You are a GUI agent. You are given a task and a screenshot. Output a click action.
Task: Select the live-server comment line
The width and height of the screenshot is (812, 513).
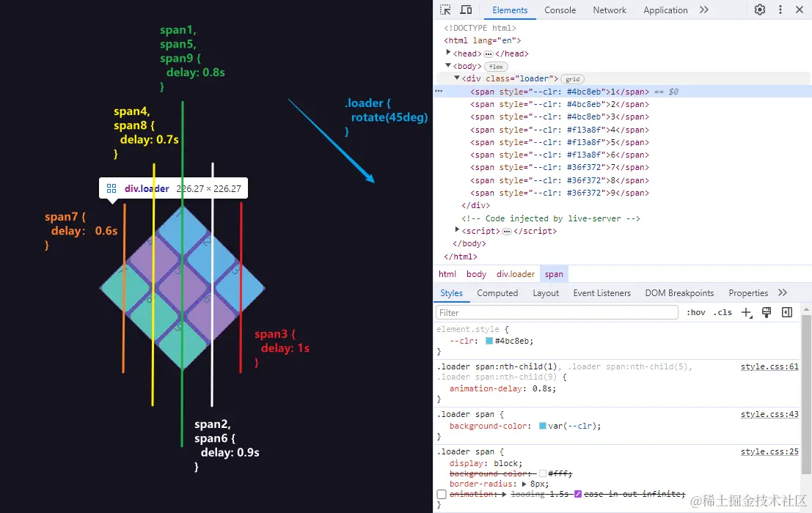click(551, 218)
